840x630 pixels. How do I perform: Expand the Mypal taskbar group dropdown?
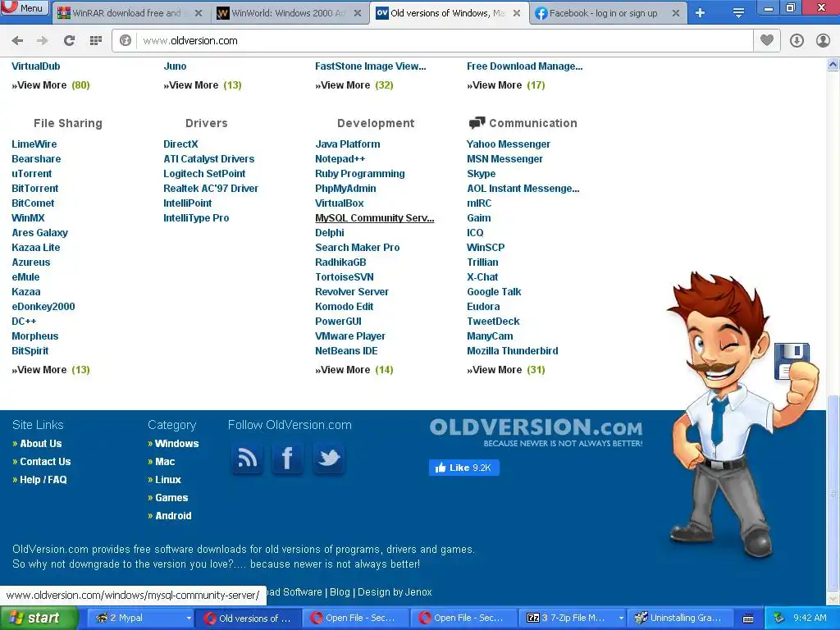(x=189, y=619)
